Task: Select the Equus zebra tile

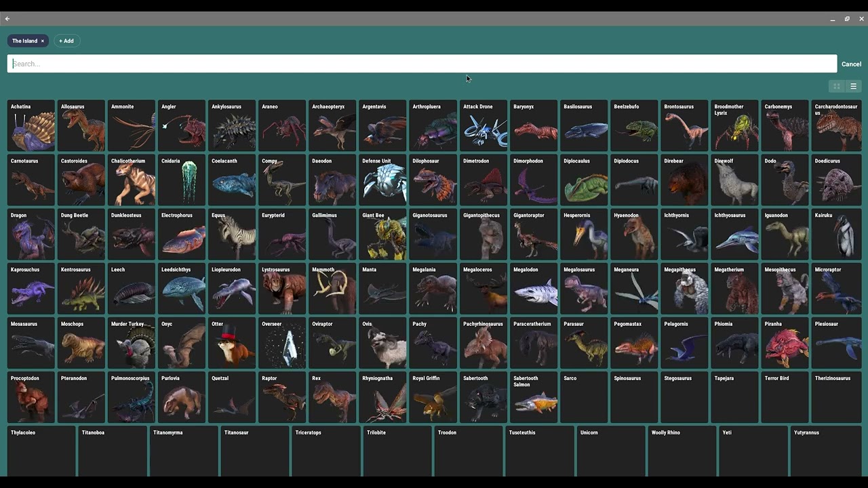Action: [232, 234]
